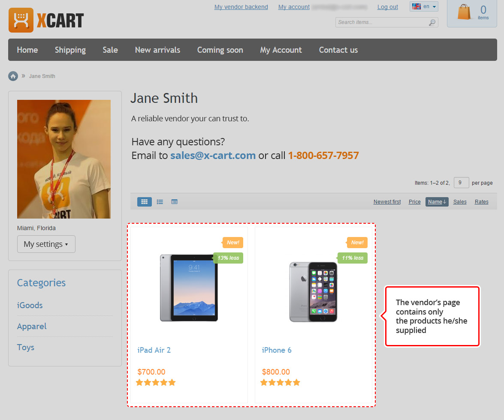Click the 13% less discount badge

228,258
